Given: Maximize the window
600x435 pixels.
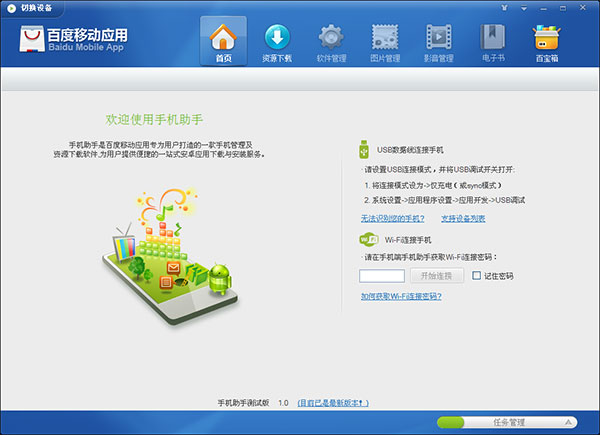Looking at the screenshot, I should pos(563,8).
